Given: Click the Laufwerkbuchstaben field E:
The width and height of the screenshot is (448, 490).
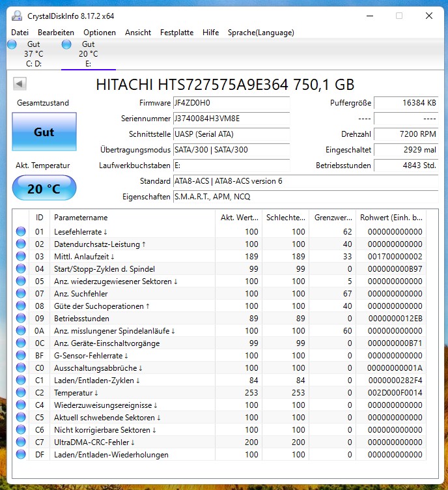Looking at the screenshot, I should pos(231,166).
